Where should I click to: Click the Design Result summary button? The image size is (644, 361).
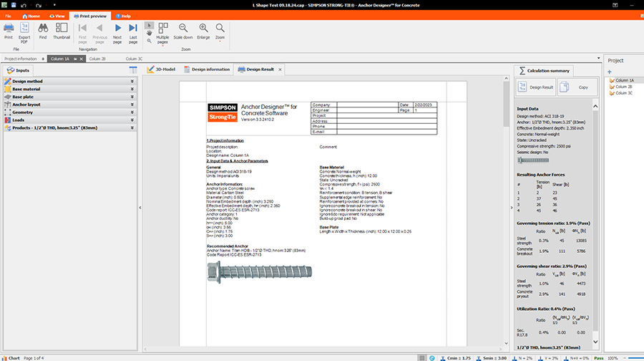[x=536, y=87]
